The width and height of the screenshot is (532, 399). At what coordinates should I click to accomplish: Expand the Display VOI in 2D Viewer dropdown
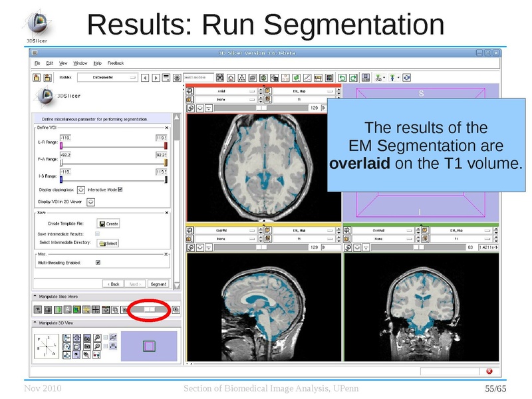[90, 202]
